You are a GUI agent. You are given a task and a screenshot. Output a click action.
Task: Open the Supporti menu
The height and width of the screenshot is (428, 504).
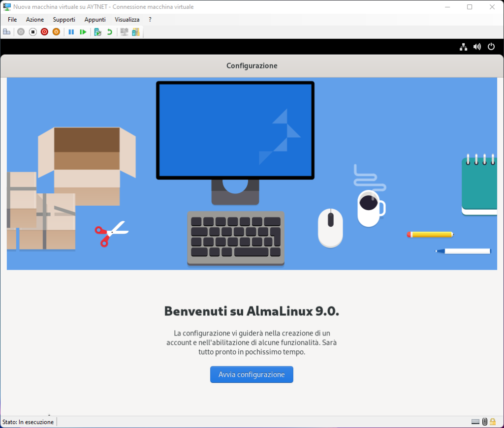coord(64,20)
